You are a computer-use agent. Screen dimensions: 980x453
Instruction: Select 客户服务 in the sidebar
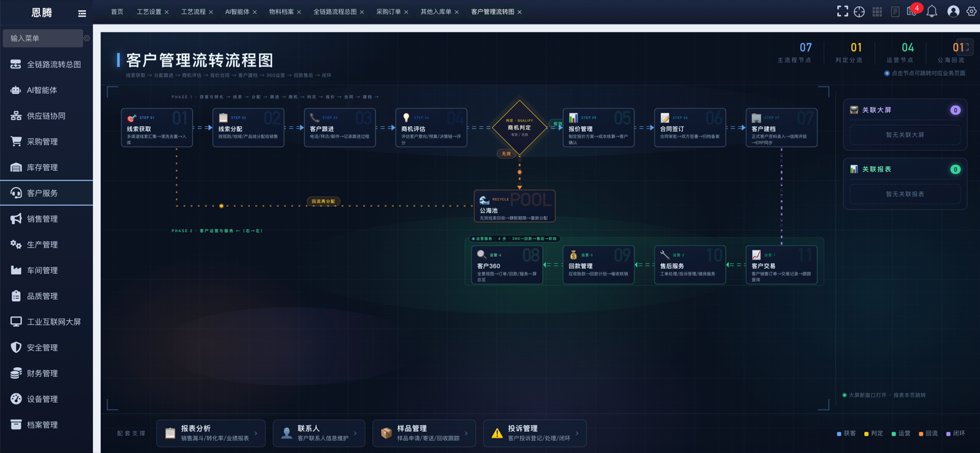click(47, 193)
